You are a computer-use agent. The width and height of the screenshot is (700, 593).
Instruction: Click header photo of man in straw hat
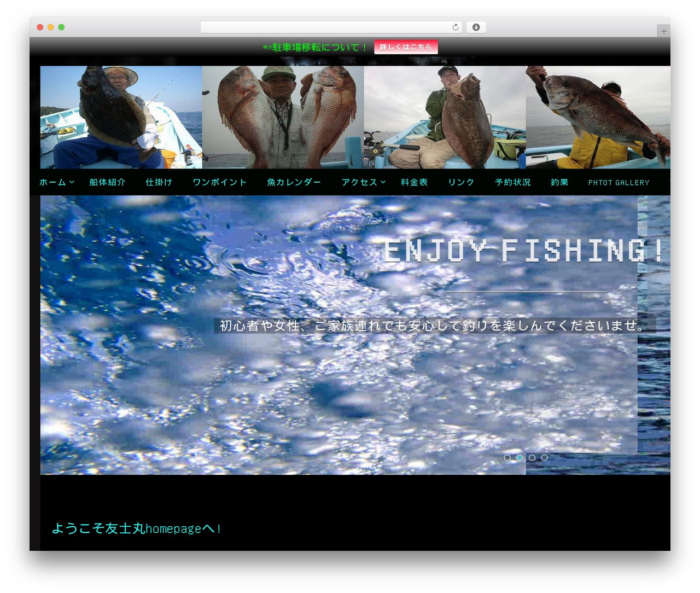click(x=121, y=117)
